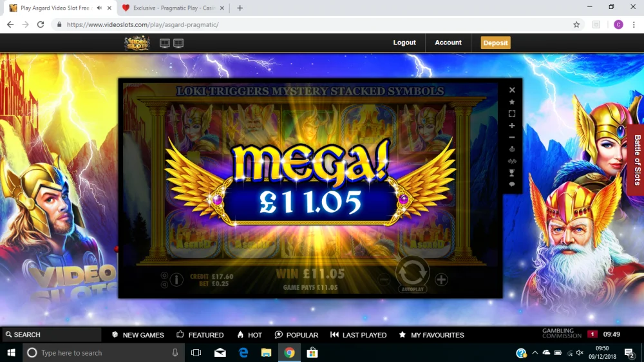Start Autoplay on the slot

[412, 289]
